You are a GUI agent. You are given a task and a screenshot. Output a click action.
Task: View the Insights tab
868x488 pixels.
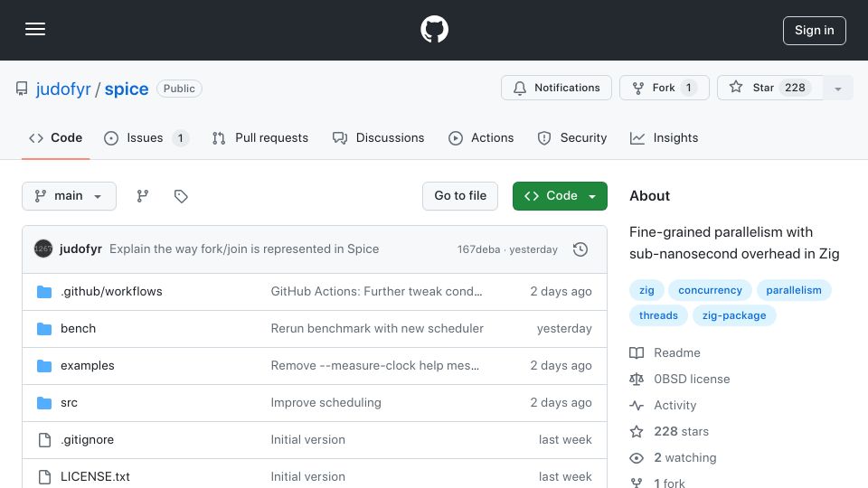664,137
